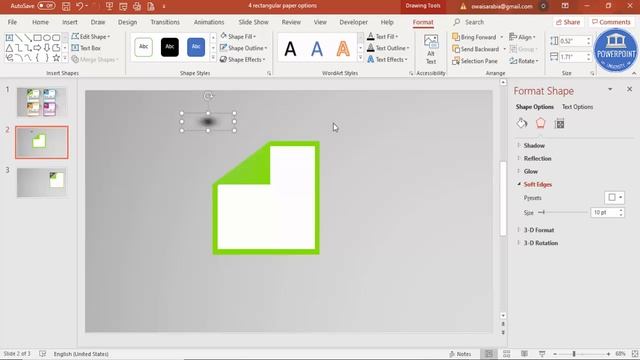
Task: Open Fill & Line icon in Format Shape
Action: click(522, 123)
